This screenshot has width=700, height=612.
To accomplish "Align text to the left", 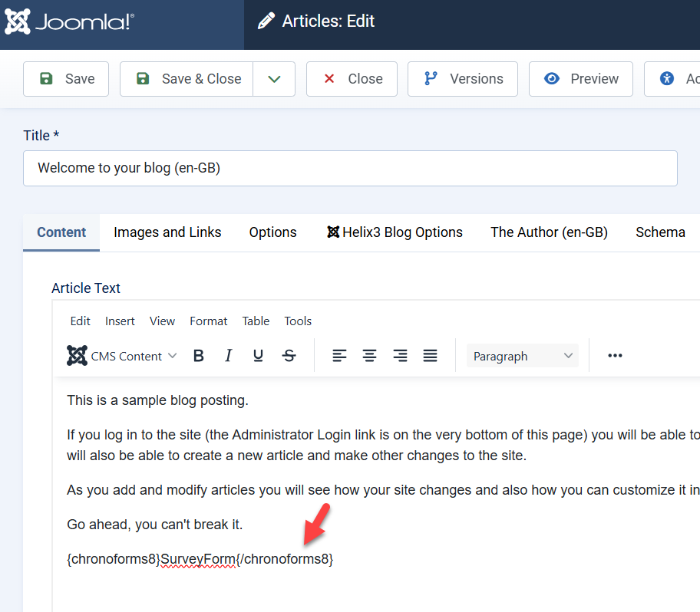I will coord(338,355).
